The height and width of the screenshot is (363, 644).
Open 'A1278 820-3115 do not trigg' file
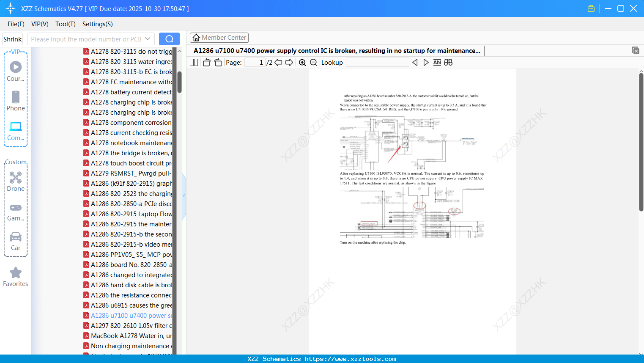tap(127, 51)
